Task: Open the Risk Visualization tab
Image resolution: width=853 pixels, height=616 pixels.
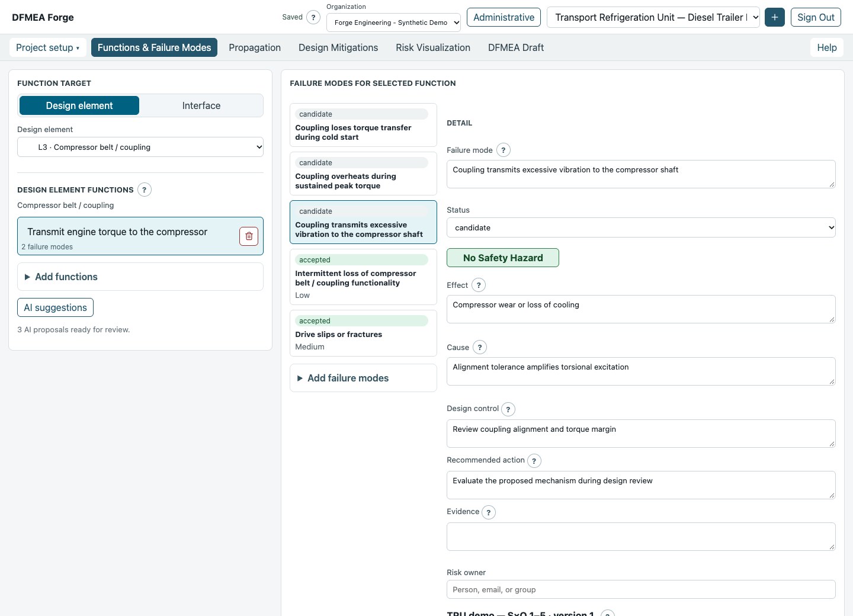Action: point(433,47)
